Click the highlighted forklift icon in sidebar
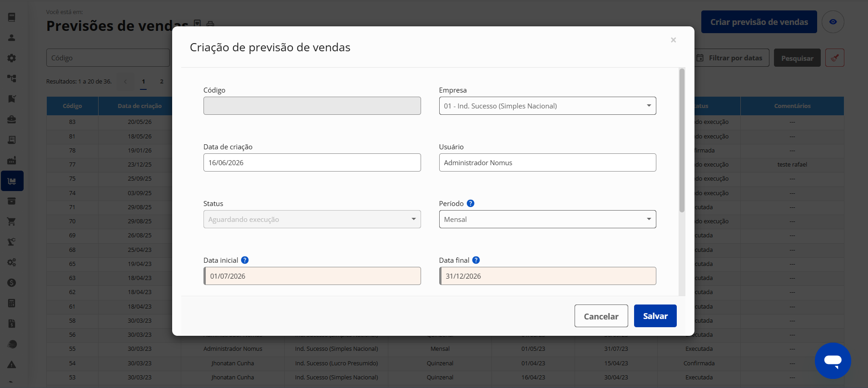The image size is (868, 388). pyautogui.click(x=12, y=181)
